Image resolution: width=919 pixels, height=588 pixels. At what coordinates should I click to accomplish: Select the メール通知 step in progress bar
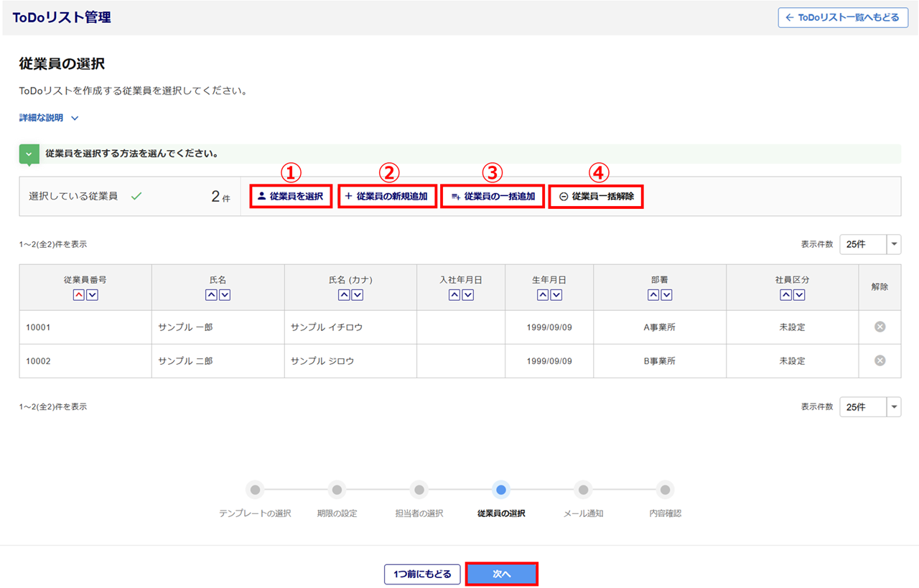point(583,490)
